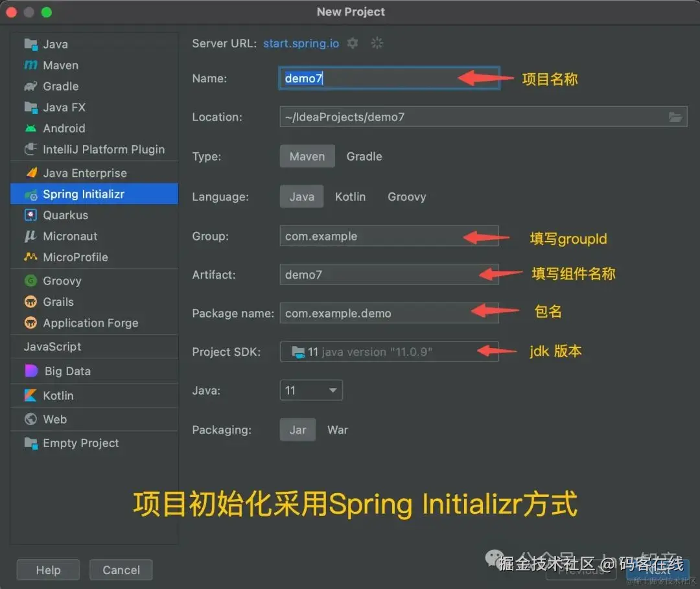Select Spring Initializr in the list
Viewport: 700px width, 589px height.
pyautogui.click(x=94, y=194)
